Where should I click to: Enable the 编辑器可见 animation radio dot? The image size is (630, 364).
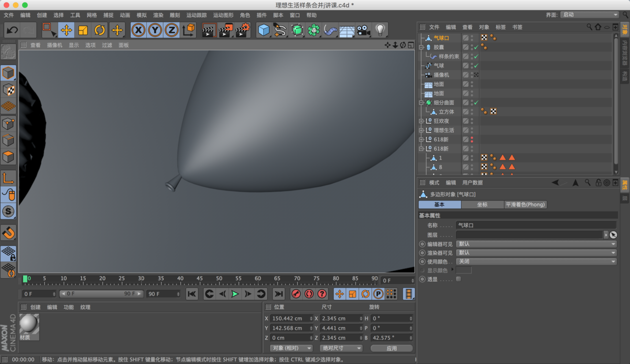click(422, 244)
